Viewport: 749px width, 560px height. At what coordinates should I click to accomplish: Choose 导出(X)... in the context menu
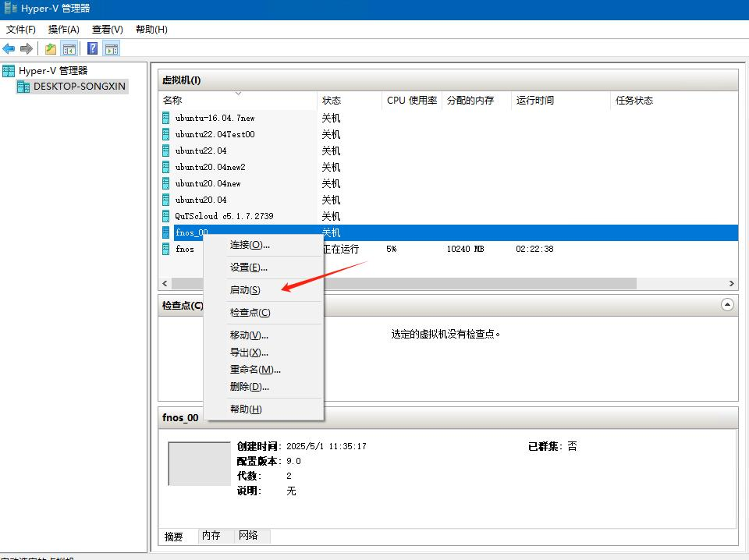264,353
